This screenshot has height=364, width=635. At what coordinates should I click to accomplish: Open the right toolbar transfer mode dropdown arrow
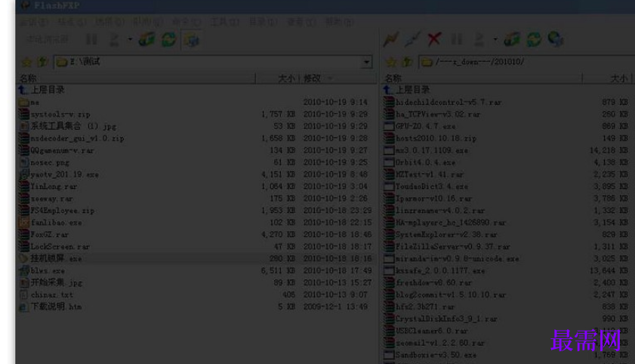click(x=495, y=39)
